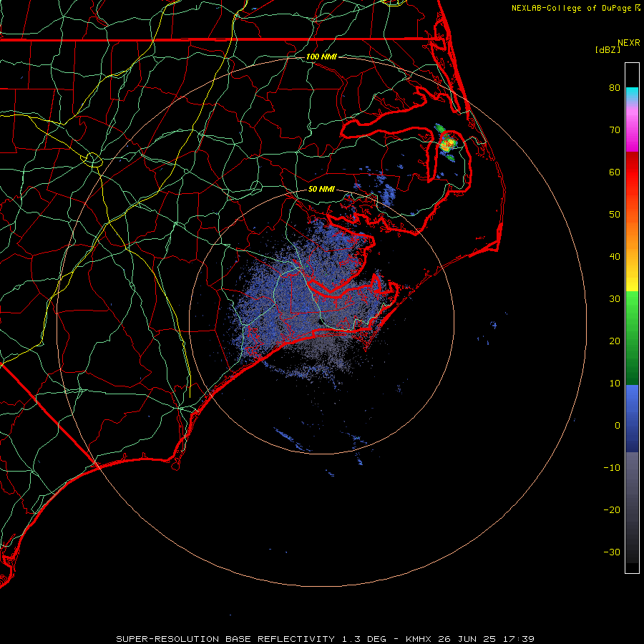Select the 80 value on the dBZ scale
Image resolution: width=644 pixels, height=644 pixels.
coord(615,87)
